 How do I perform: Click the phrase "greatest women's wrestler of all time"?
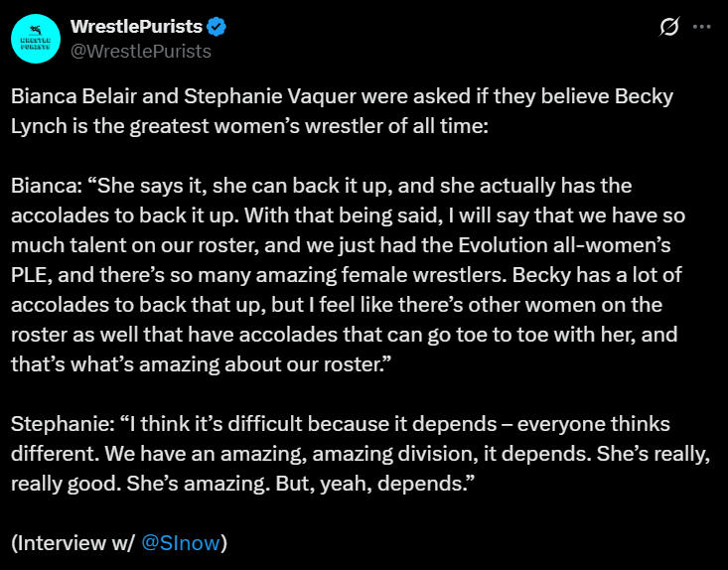tap(308, 126)
